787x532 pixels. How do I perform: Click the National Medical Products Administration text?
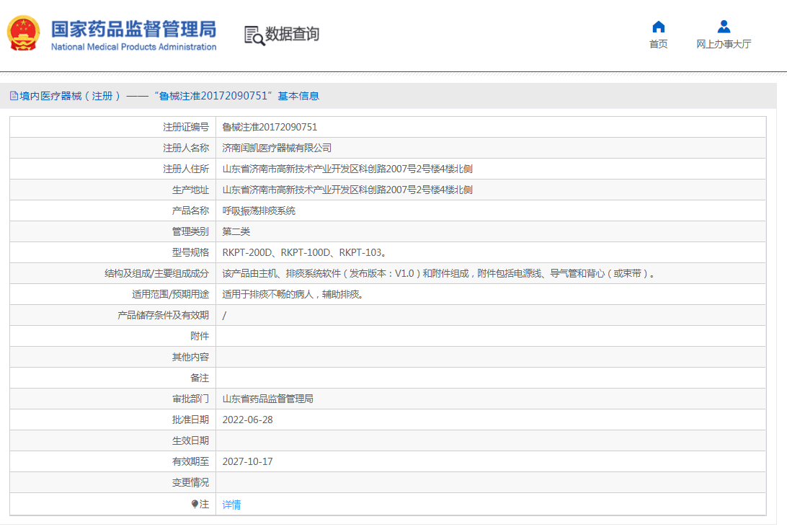pyautogui.click(x=133, y=47)
